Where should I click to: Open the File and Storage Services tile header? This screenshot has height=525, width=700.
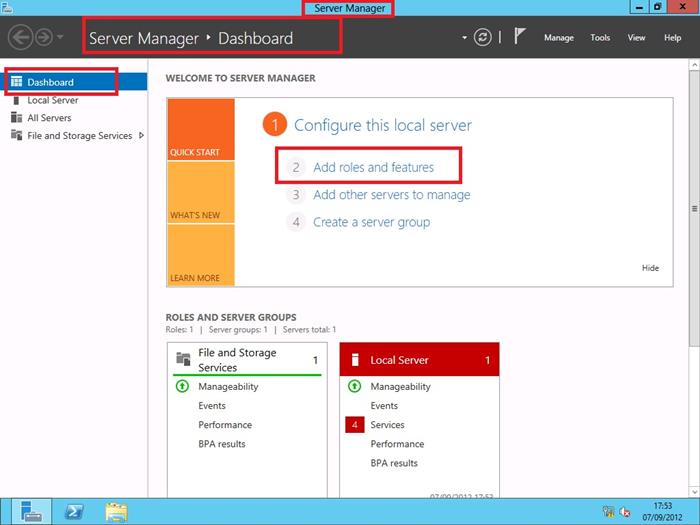247,360
